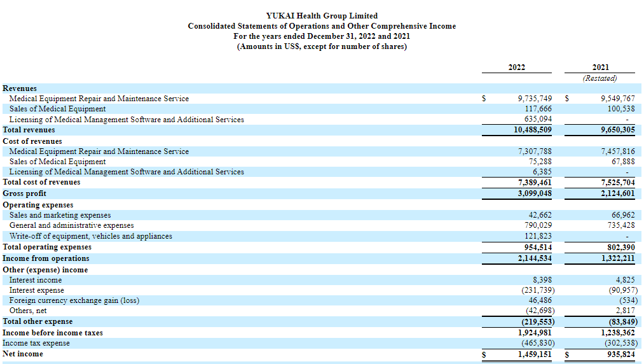
Task: Click total revenues 9,650,305
Action: pos(617,130)
